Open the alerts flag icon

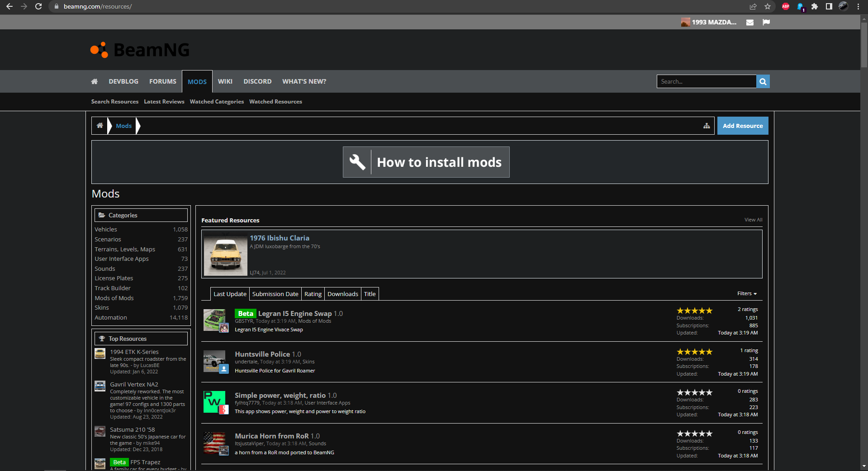pyautogui.click(x=766, y=22)
